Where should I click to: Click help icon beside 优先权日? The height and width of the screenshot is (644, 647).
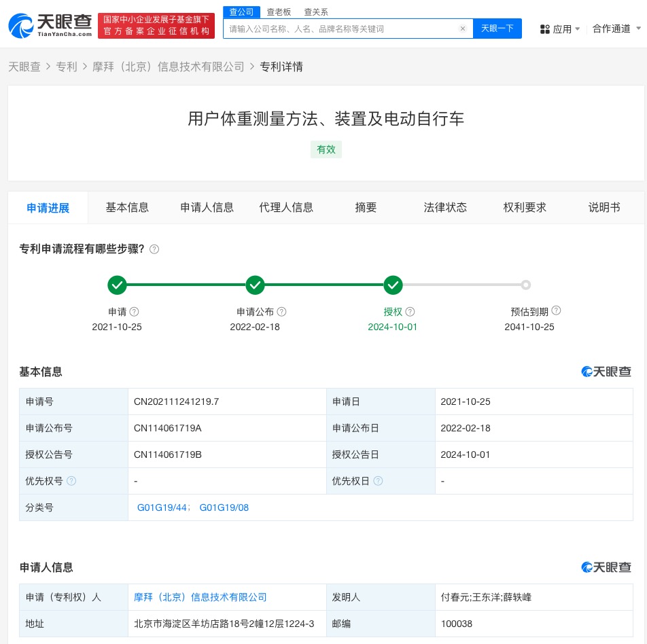click(x=378, y=481)
